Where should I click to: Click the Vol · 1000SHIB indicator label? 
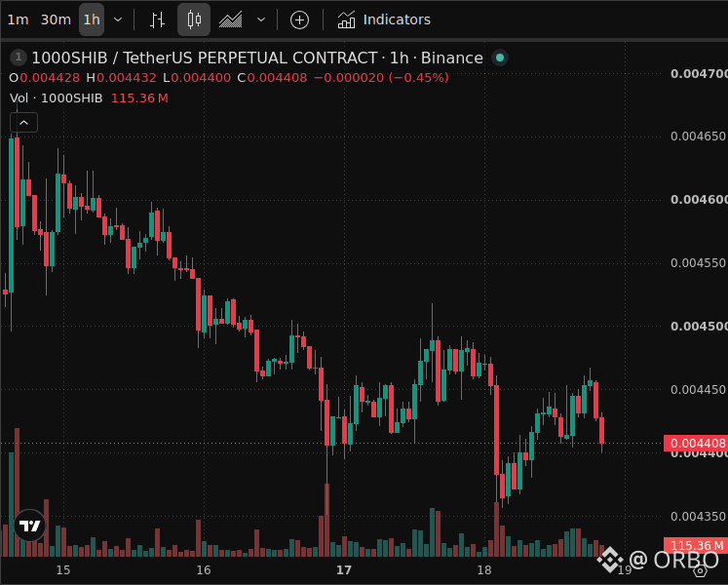[x=57, y=98]
